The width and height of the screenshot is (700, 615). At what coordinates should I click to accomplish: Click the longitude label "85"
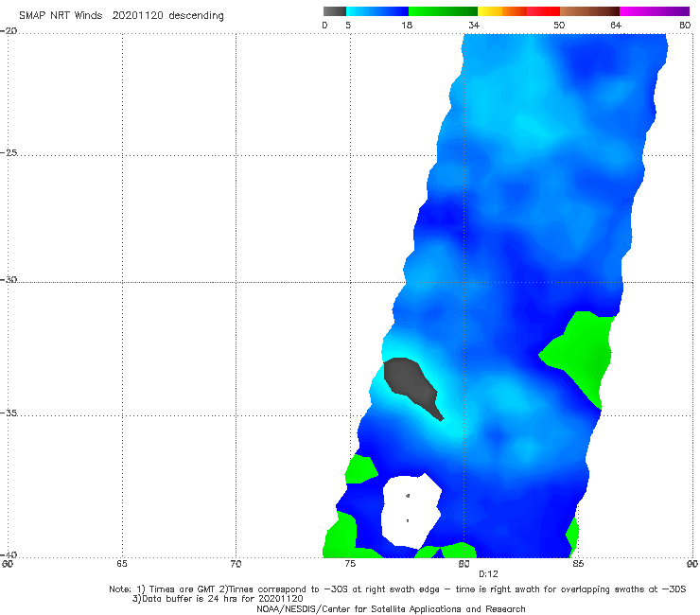click(x=578, y=564)
